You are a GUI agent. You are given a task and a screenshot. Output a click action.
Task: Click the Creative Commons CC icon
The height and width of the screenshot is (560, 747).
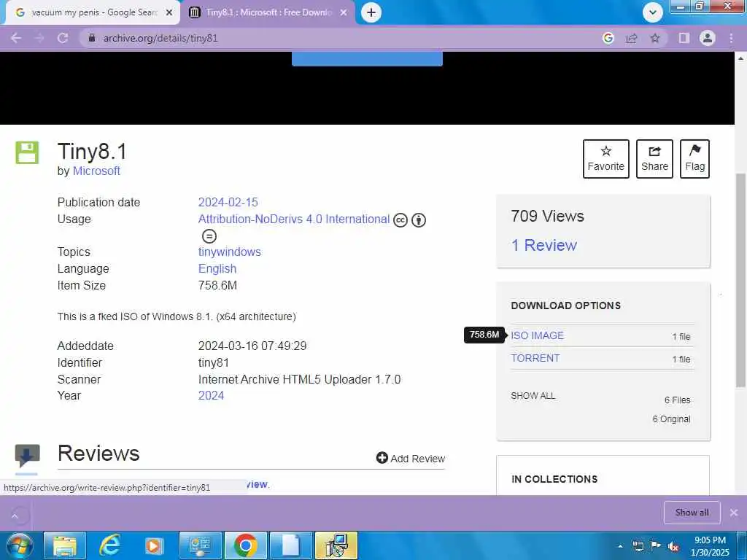(400, 220)
